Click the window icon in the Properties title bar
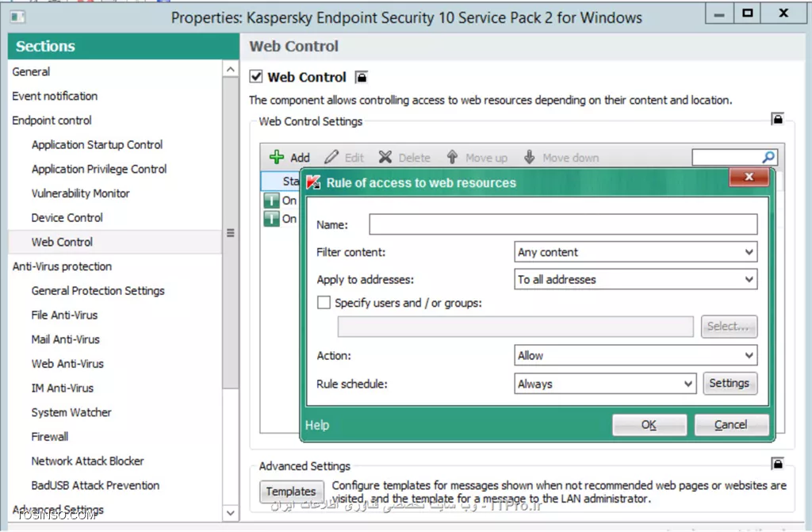 click(x=17, y=17)
